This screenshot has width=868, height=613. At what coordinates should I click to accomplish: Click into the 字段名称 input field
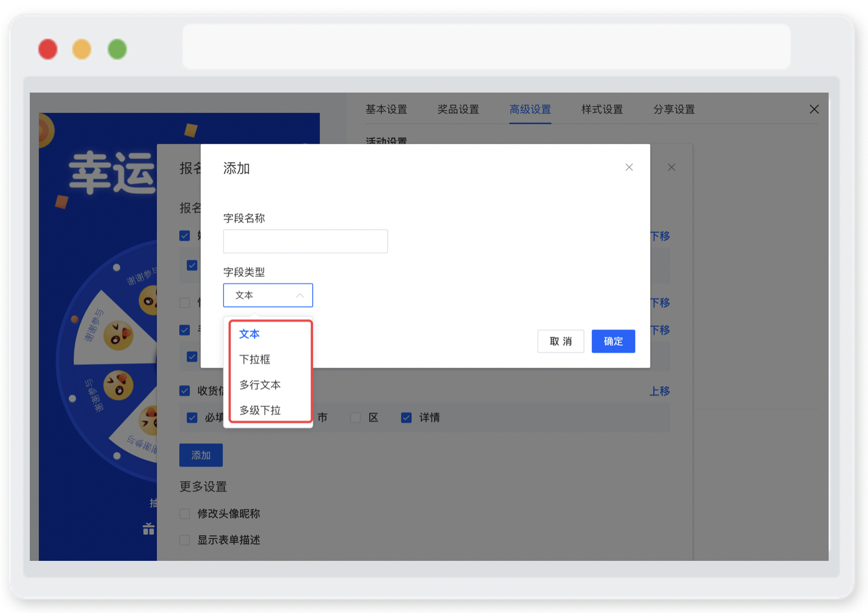[x=305, y=241]
